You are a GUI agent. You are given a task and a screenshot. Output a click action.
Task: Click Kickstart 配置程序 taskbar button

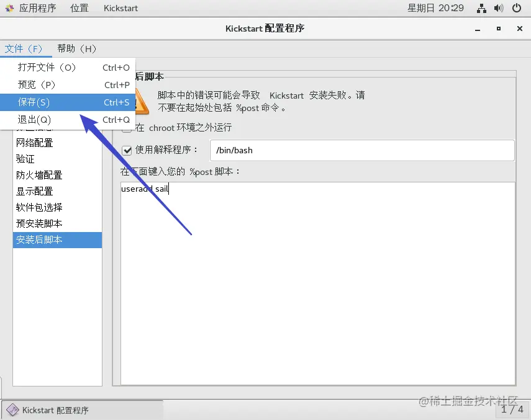click(83, 410)
